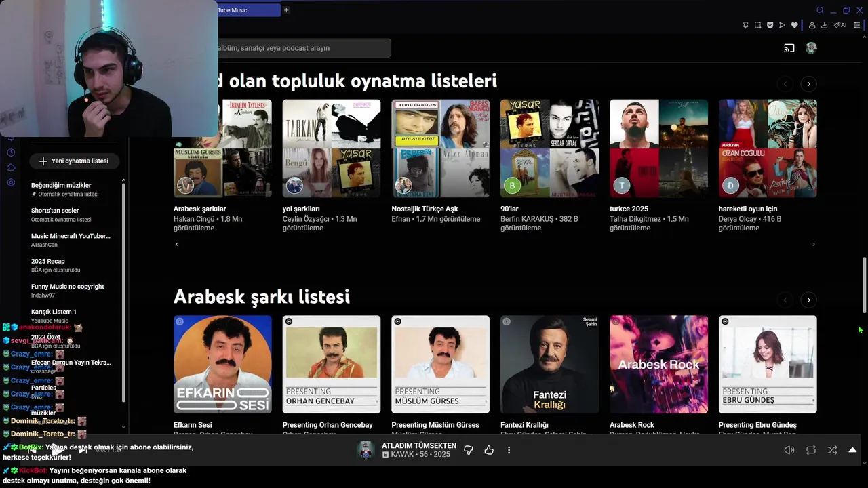Open Presenting Müslüm Gürses cover
868x488 pixels.
440,364
